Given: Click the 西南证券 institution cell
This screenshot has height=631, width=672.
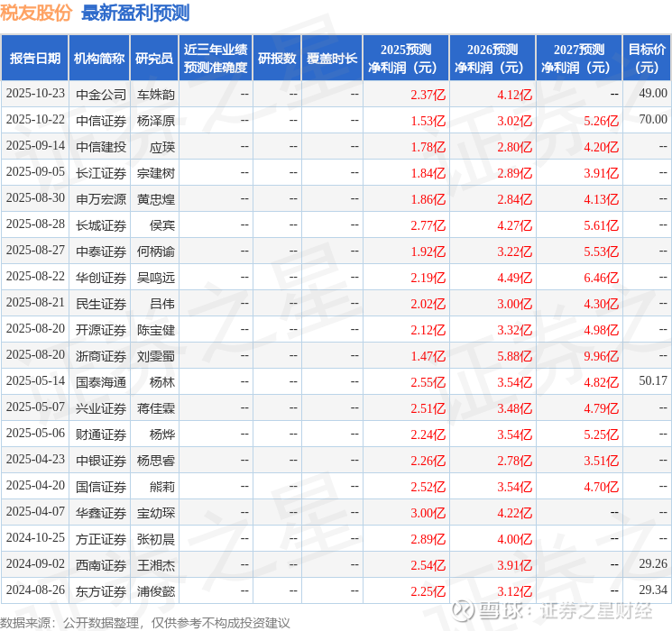Looking at the screenshot, I should pyautogui.click(x=101, y=565).
